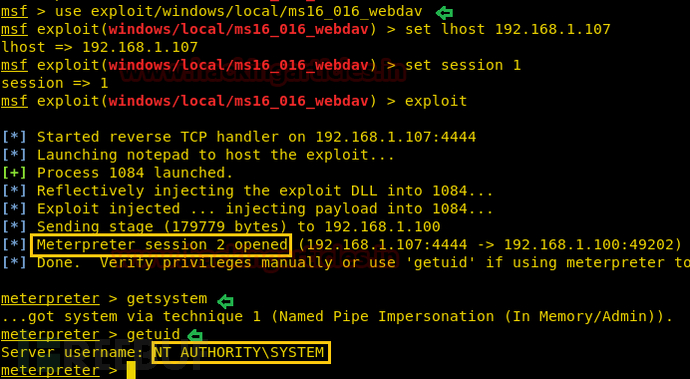Click the 'getuid' command after meterpreter prompt
This screenshot has height=379, width=690.
(x=153, y=335)
